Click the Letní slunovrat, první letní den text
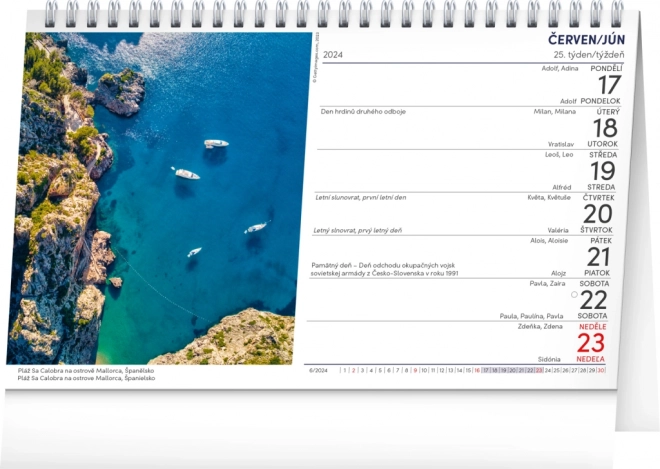Image resolution: width=660 pixels, height=469 pixels. (359, 197)
